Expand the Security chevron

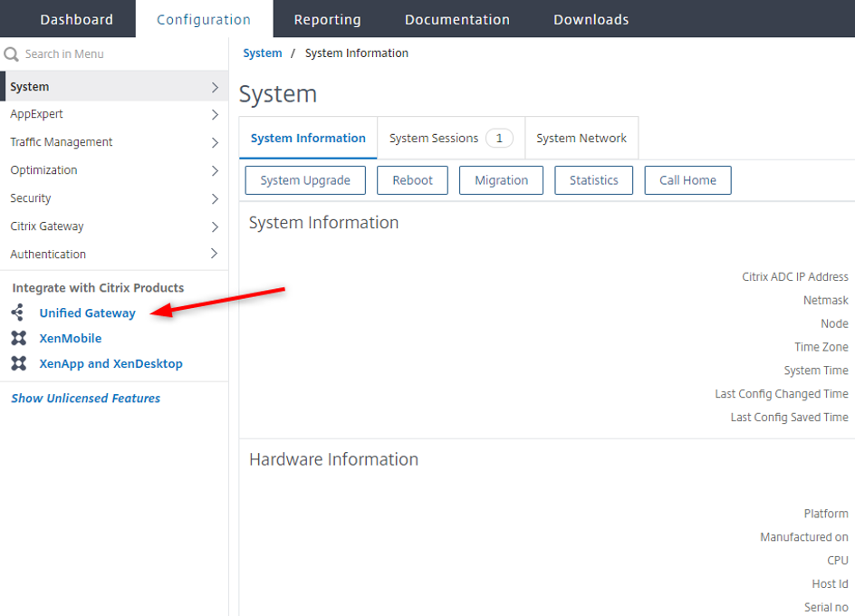[x=215, y=198]
